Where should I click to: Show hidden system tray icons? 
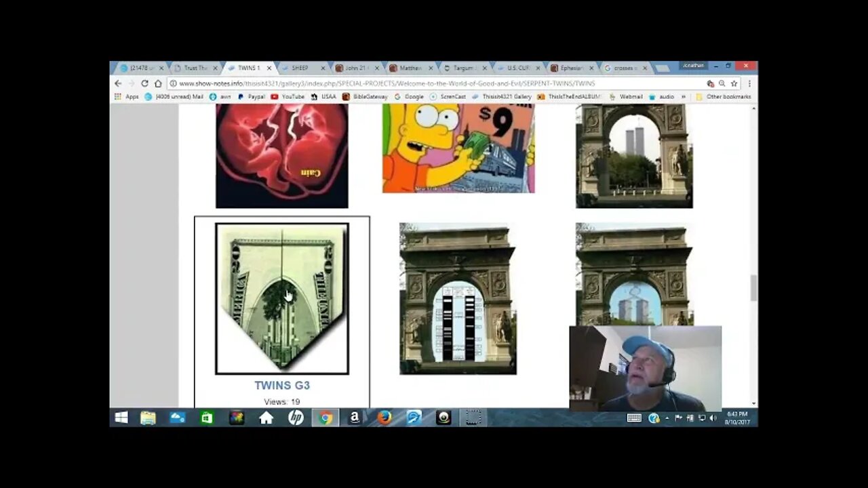click(x=667, y=418)
